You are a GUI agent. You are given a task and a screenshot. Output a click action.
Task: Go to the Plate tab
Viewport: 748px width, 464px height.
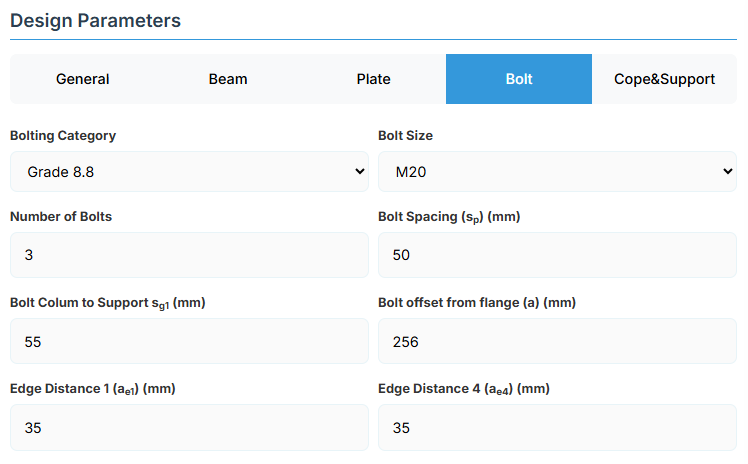pyautogui.click(x=373, y=79)
